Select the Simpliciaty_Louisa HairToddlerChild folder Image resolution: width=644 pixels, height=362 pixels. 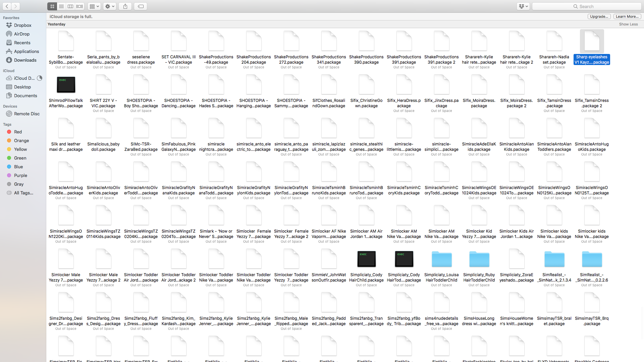point(442,259)
